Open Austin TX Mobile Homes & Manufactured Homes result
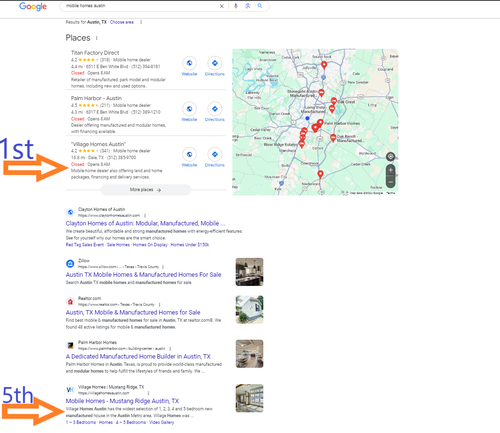Screen dimensions: 500x433 (143, 275)
